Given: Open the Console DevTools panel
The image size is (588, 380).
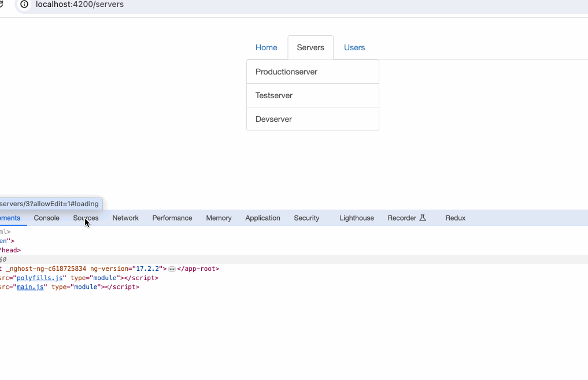Looking at the screenshot, I should click(x=46, y=218).
